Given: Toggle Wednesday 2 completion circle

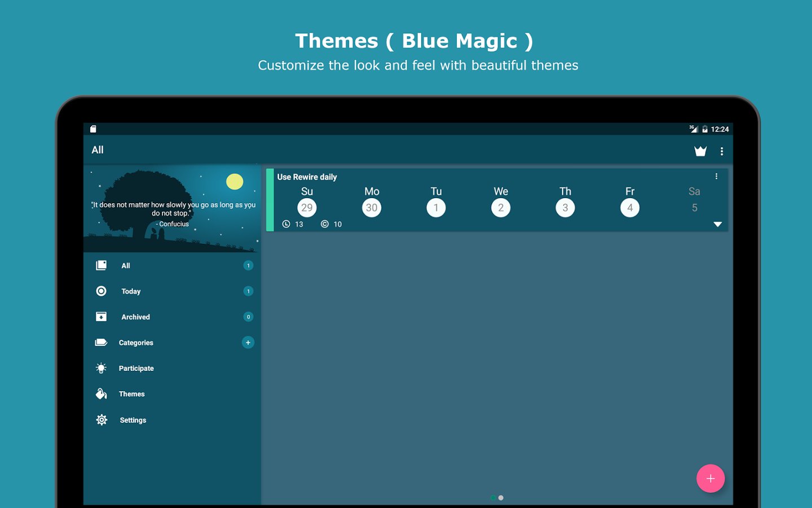Looking at the screenshot, I should [501, 208].
